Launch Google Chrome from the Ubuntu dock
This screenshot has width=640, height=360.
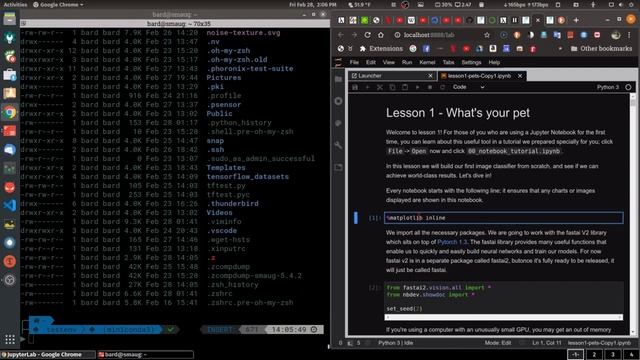coord(10,113)
